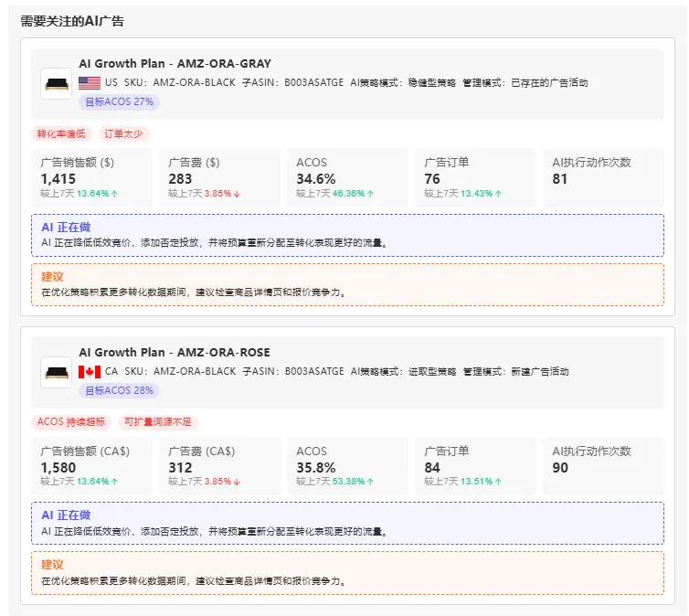Image resolution: width=689 pixels, height=616 pixels.
Task: Click ACOS value 34.6%
Action: (316, 179)
